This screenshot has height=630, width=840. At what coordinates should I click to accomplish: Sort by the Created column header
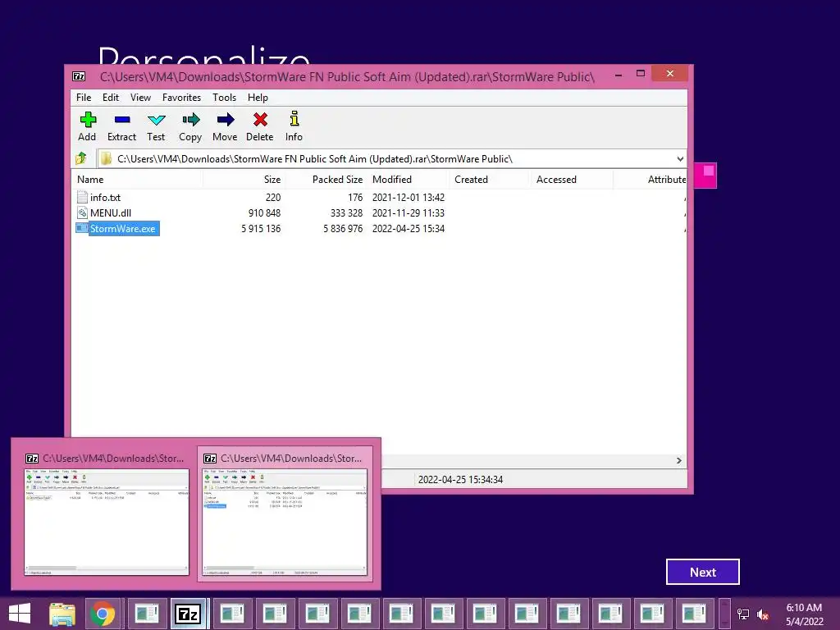(489, 180)
